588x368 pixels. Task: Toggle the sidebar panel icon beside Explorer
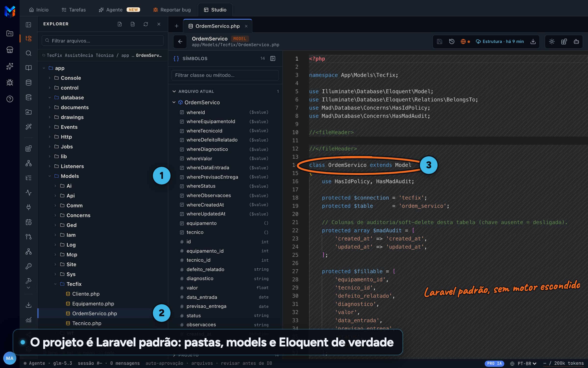click(28, 25)
